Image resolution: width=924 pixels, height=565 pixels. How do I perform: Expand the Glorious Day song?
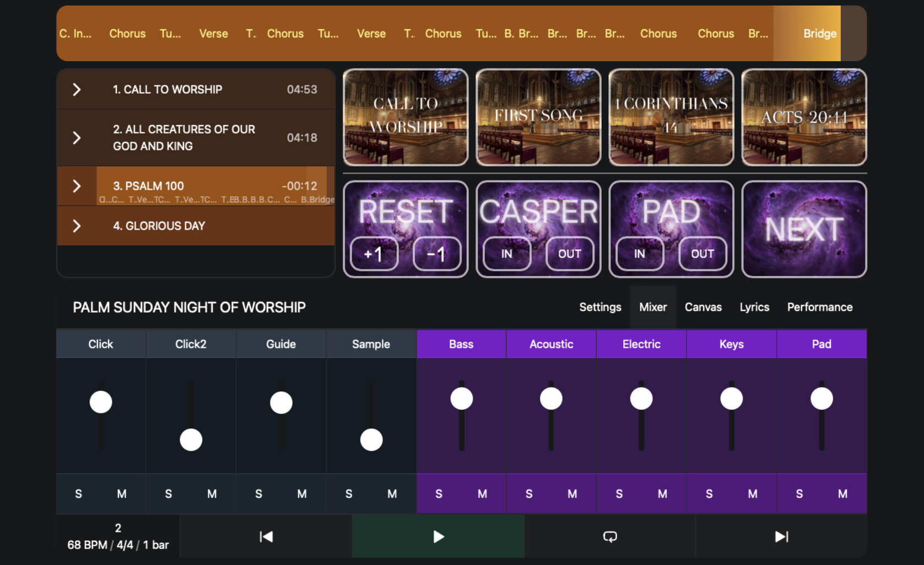tap(77, 226)
